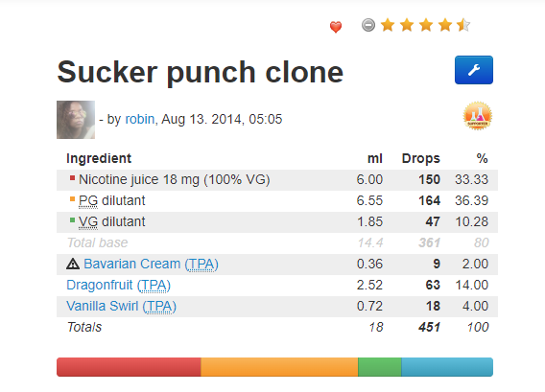The width and height of the screenshot is (545, 392).
Task: Click robin's avatar thumbnail
Action: tap(76, 120)
